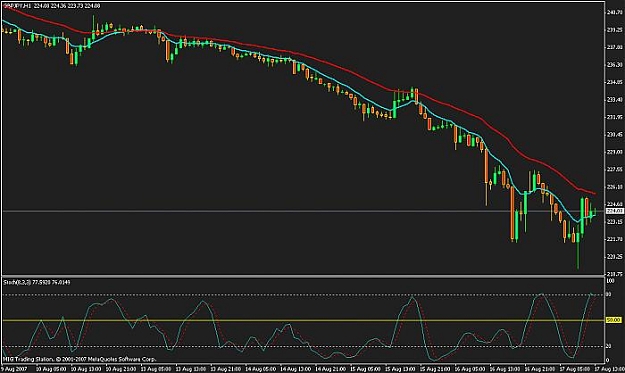
Task: Click the GBPJPY,H1 chart title text
Action: coord(17,6)
